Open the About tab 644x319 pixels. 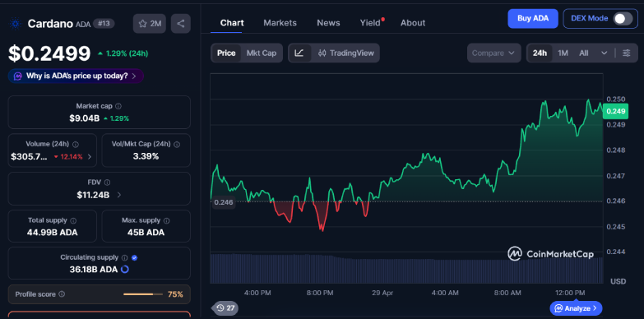click(x=413, y=22)
